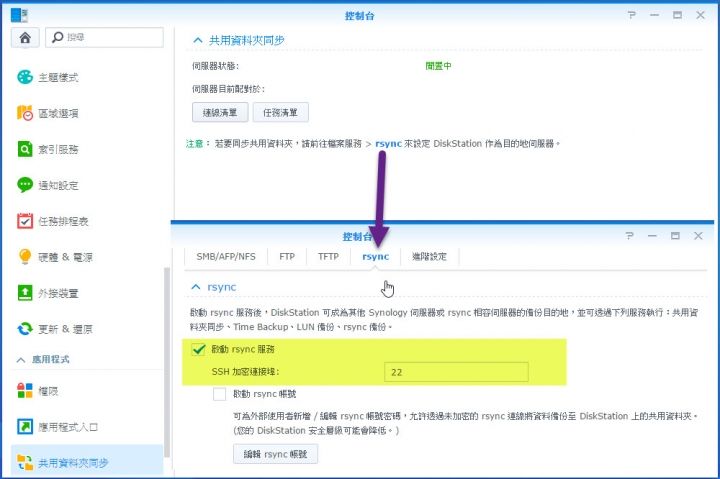Open the 更新 & 還原 refresh icon
The width and height of the screenshot is (720, 479).
(25, 329)
